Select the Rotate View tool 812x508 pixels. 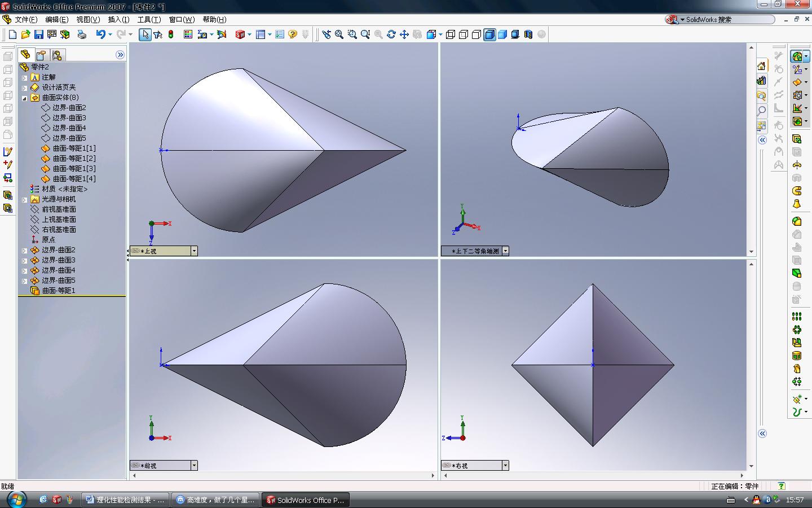[x=391, y=34]
